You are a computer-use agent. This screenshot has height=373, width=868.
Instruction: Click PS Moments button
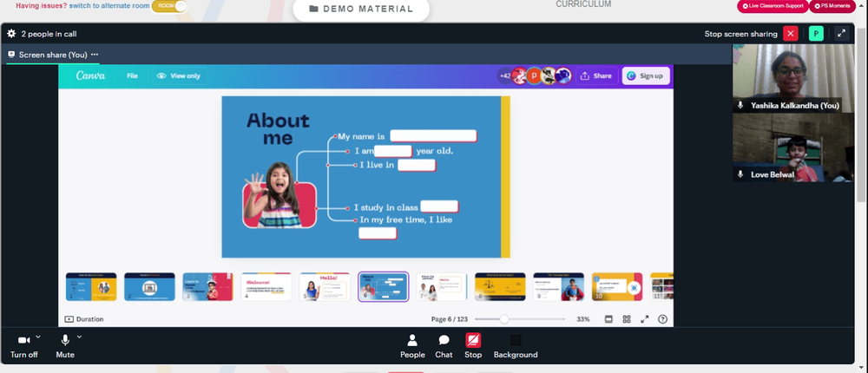(832, 6)
